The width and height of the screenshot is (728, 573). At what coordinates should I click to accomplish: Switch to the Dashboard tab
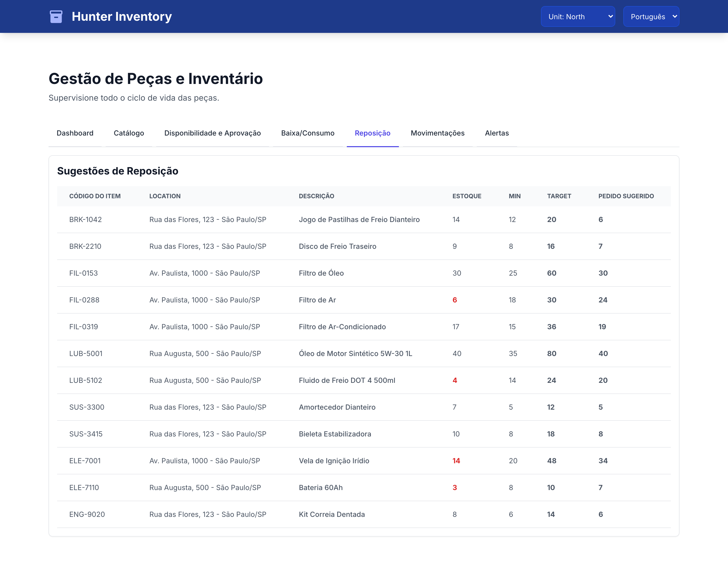75,133
